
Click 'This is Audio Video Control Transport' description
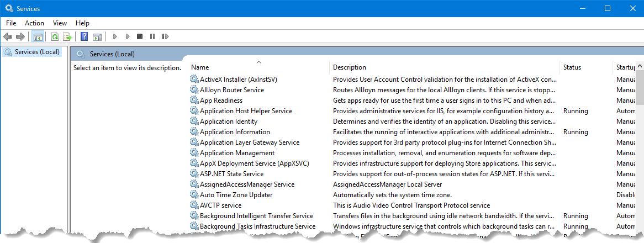[411, 205]
